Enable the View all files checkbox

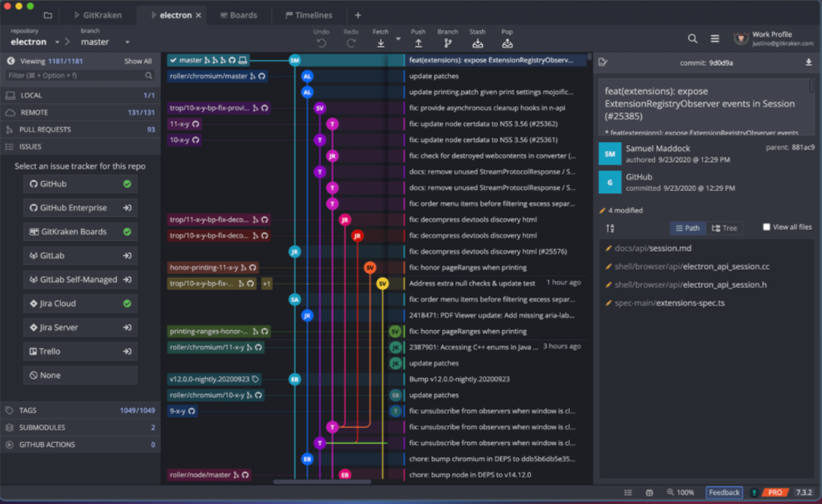[x=766, y=226]
